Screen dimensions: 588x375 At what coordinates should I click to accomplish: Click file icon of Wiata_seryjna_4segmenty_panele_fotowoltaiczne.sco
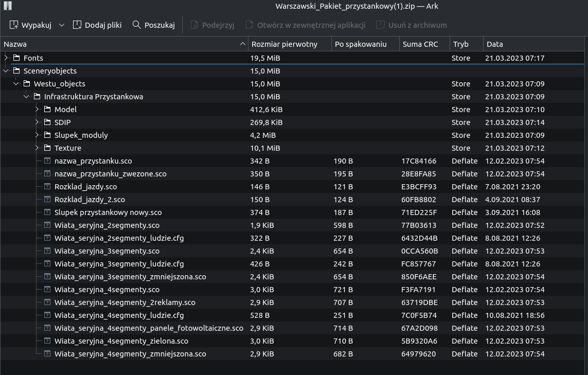tap(47, 328)
